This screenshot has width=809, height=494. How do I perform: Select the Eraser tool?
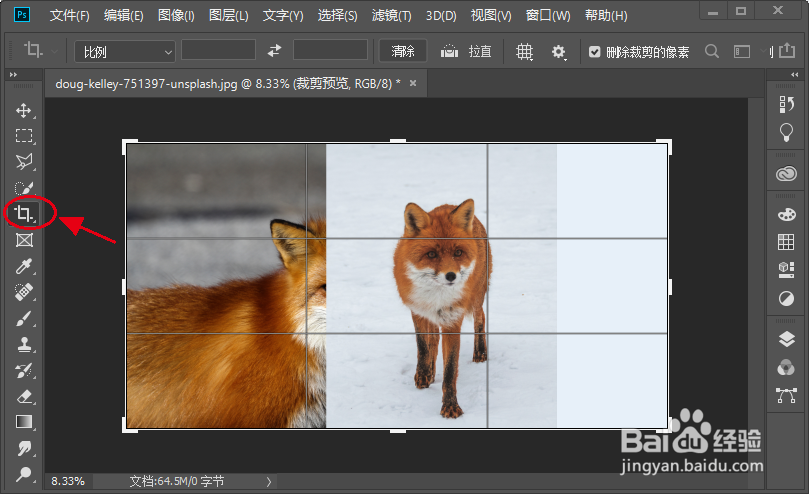click(x=24, y=396)
